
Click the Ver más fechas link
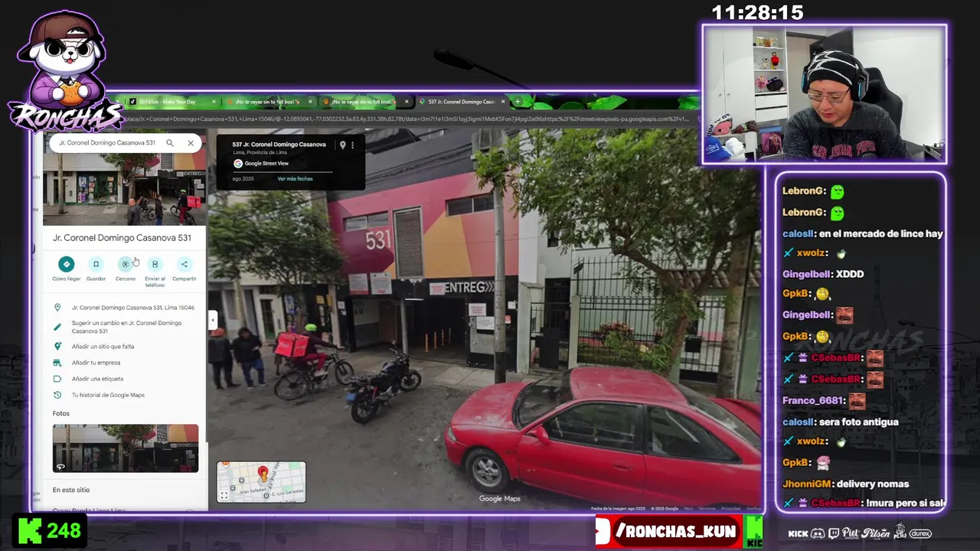[295, 179]
